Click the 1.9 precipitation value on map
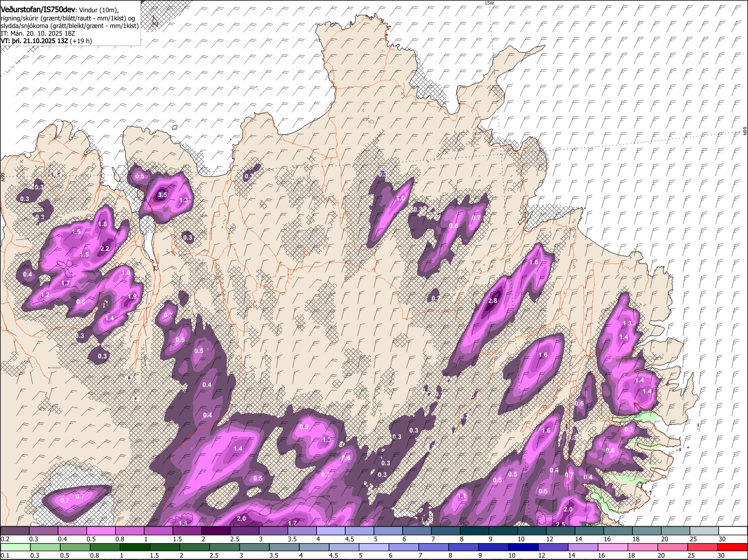 (132, 296)
